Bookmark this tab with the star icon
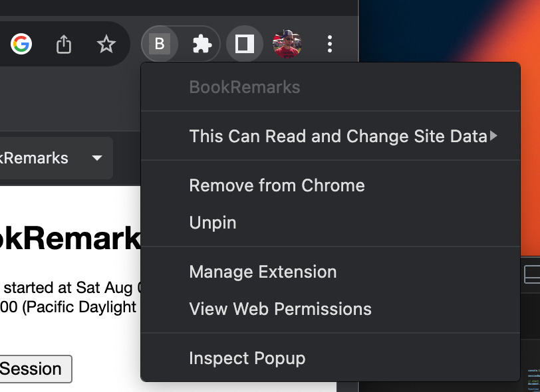 tap(106, 44)
